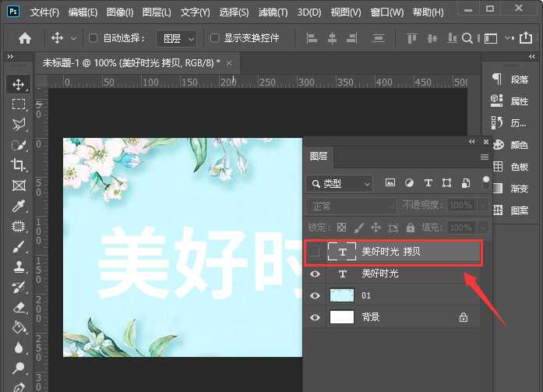Viewport: 543px width, 392px height.
Task: Click the Home icon in options bar
Action: pyautogui.click(x=25, y=38)
